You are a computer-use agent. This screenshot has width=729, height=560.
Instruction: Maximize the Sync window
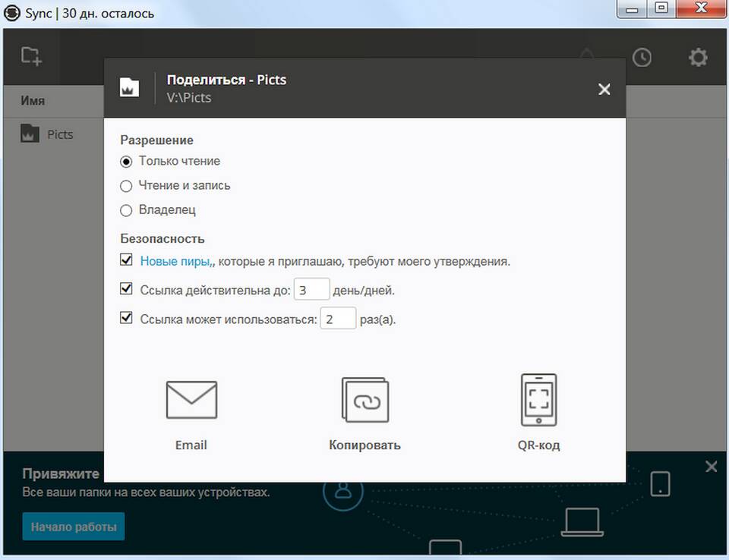coord(661,8)
